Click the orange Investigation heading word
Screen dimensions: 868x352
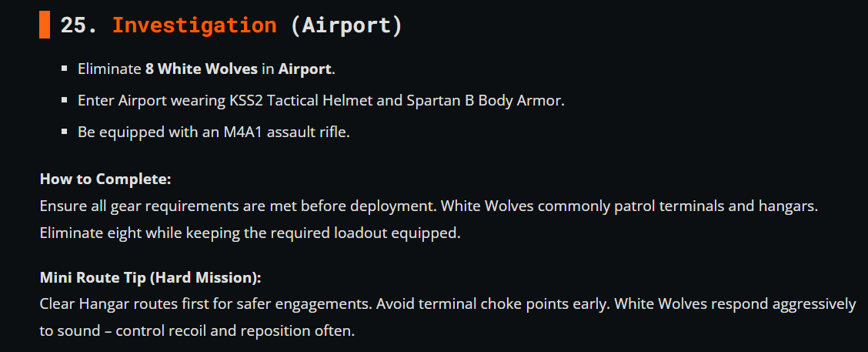(x=194, y=25)
